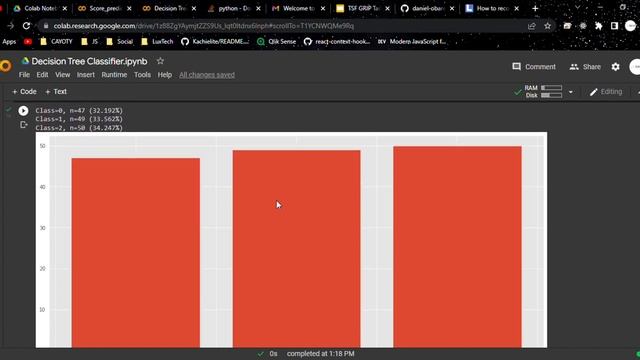Click the Google Drive icon beside notebook title
This screenshot has height=360, width=640.
(x=25, y=61)
